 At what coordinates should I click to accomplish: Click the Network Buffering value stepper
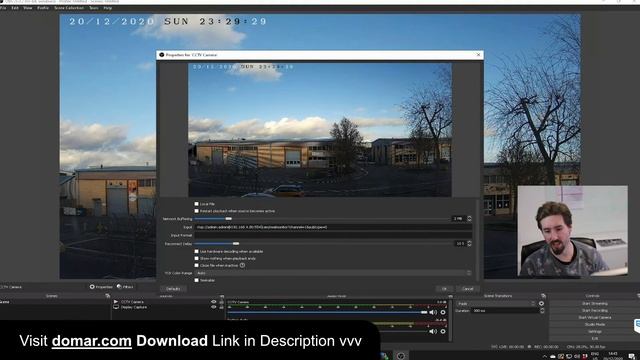[469, 219]
